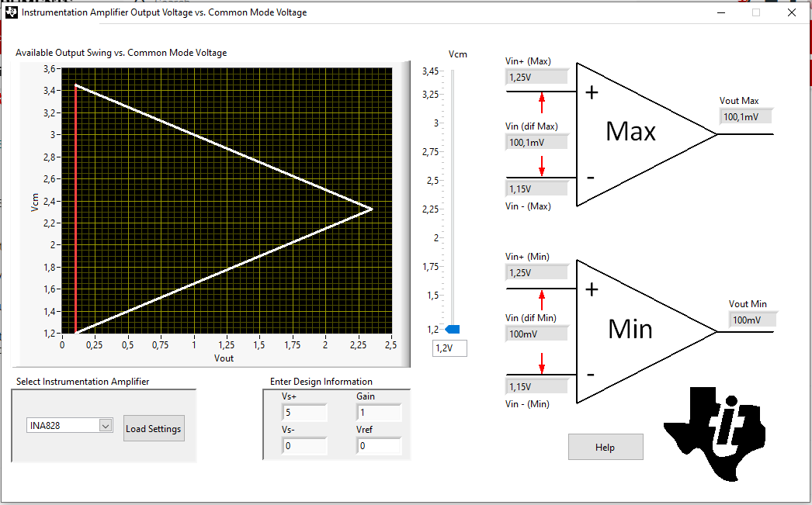Click the Vout axis label under graph
This screenshot has height=505, width=812.
coord(224,358)
